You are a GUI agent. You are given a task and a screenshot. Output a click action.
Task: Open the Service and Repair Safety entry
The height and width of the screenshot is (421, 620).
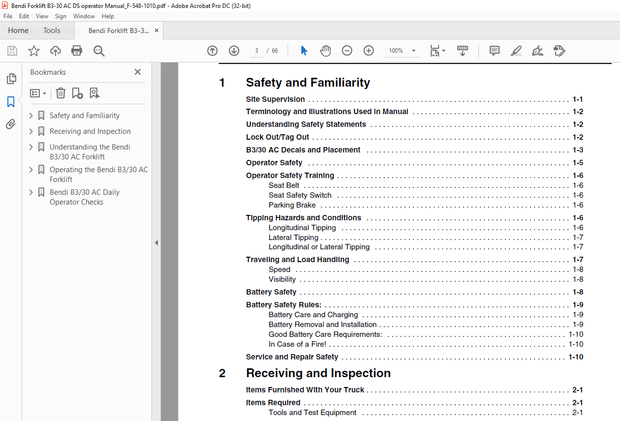coord(292,357)
